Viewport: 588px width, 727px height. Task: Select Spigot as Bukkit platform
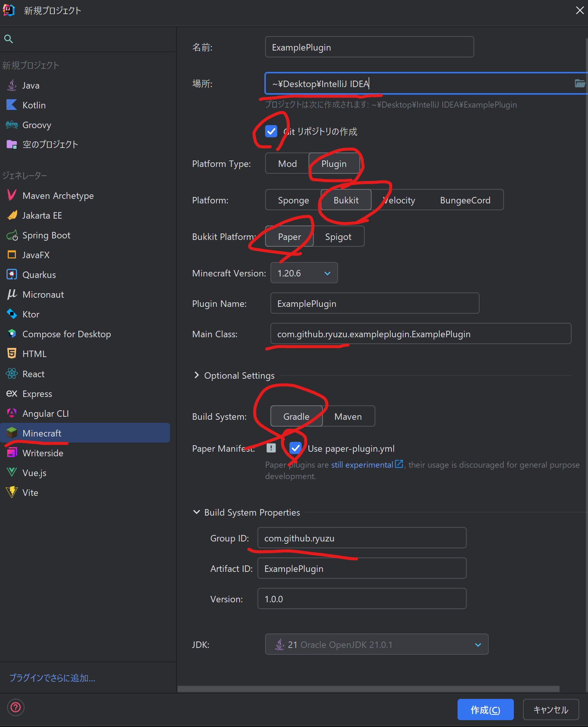(338, 237)
